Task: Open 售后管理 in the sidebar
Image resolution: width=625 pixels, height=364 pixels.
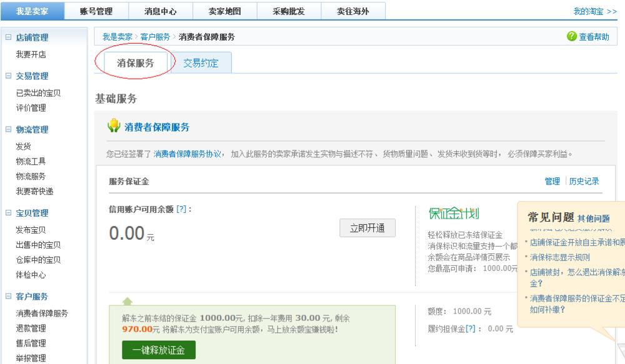Action: [x=31, y=343]
